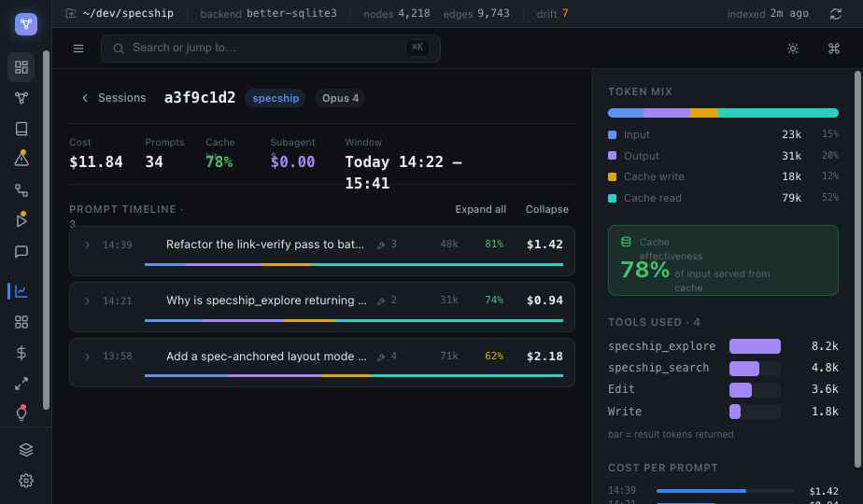Click the command key icon

coord(834,49)
